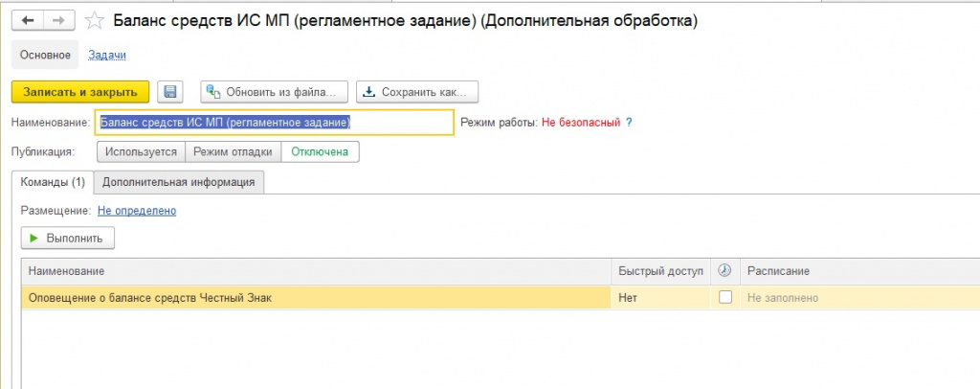980x389 pixels.
Task: Click the Наименование text field
Action: [x=275, y=124]
